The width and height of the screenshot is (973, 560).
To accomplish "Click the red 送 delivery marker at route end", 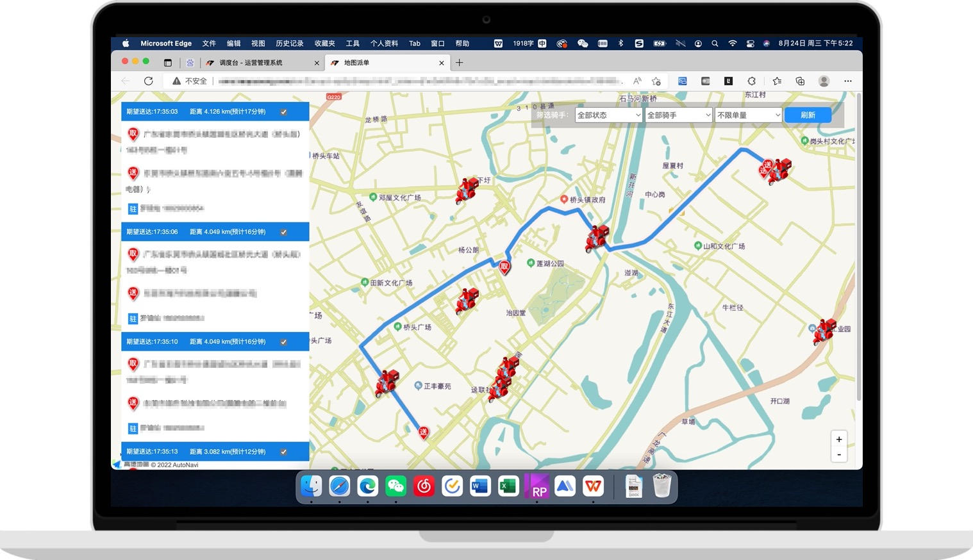I will pyautogui.click(x=423, y=432).
